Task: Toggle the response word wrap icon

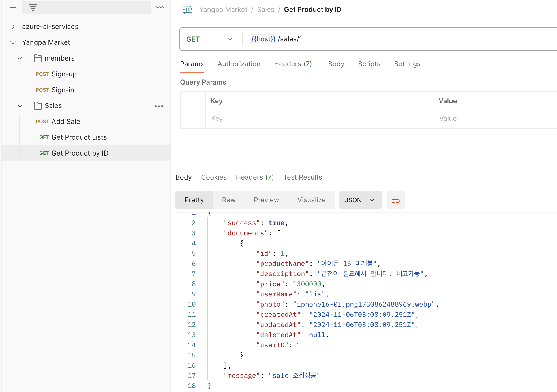Action: click(395, 200)
